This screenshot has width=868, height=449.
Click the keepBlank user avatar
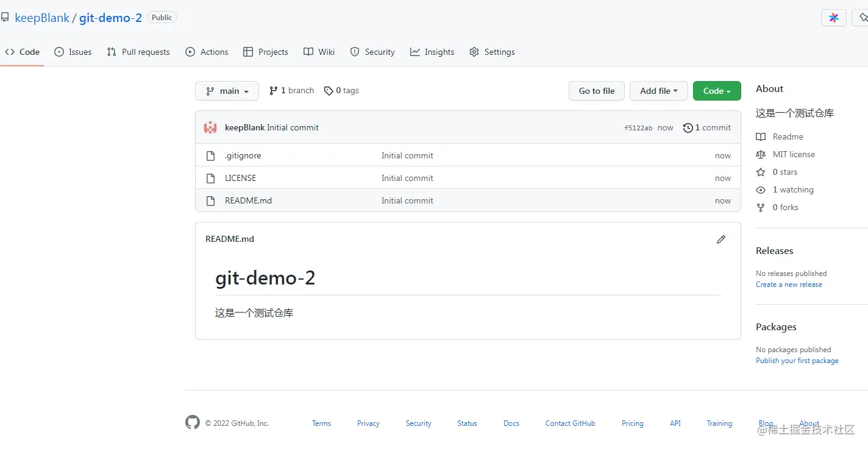[x=210, y=127]
